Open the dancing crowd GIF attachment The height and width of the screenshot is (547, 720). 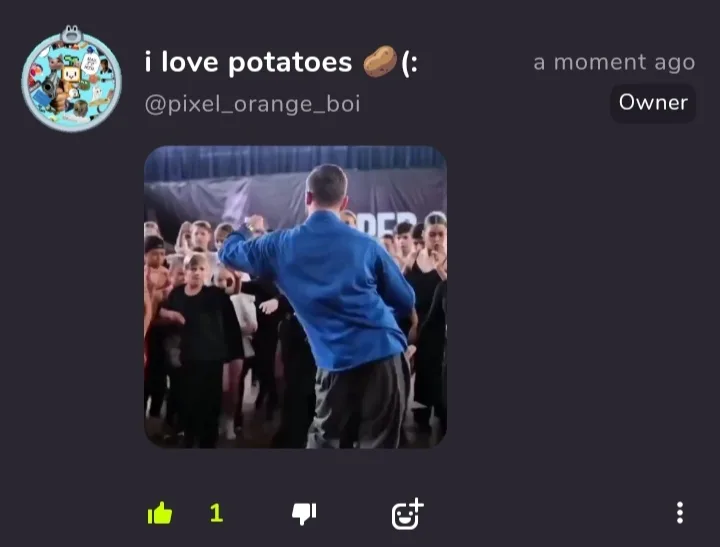296,297
